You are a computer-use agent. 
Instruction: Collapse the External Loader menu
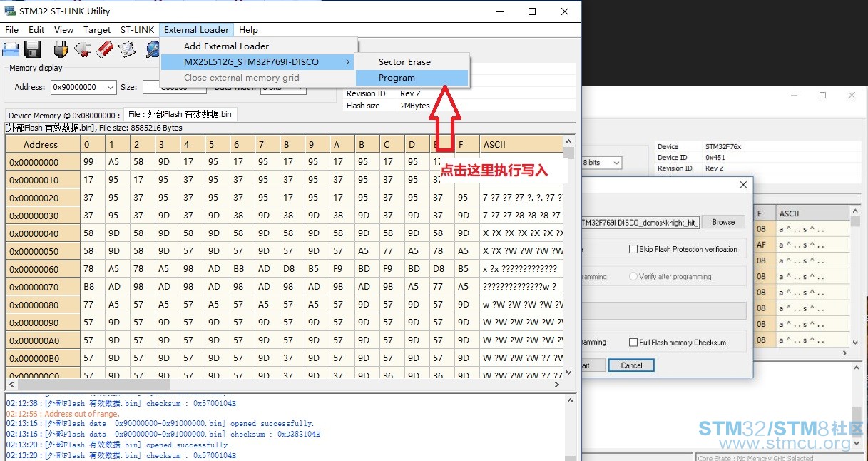pos(196,30)
